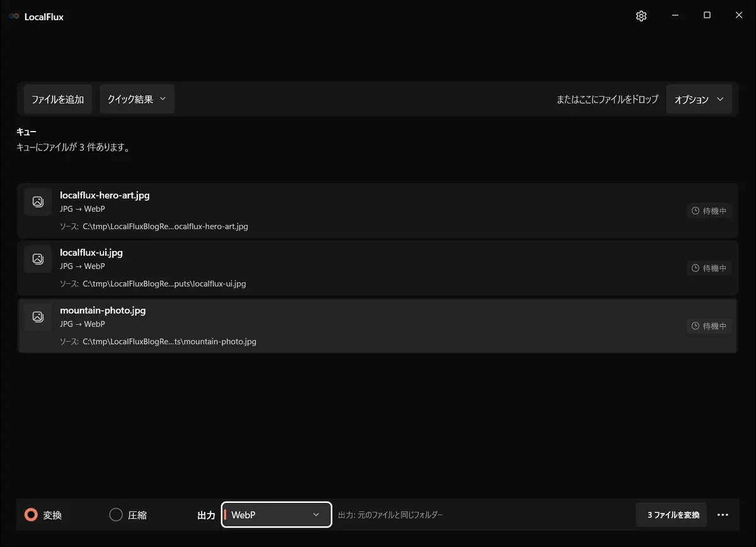Click JPG → WebP text under mountain-photo.jpg
756x547 pixels.
(82, 324)
